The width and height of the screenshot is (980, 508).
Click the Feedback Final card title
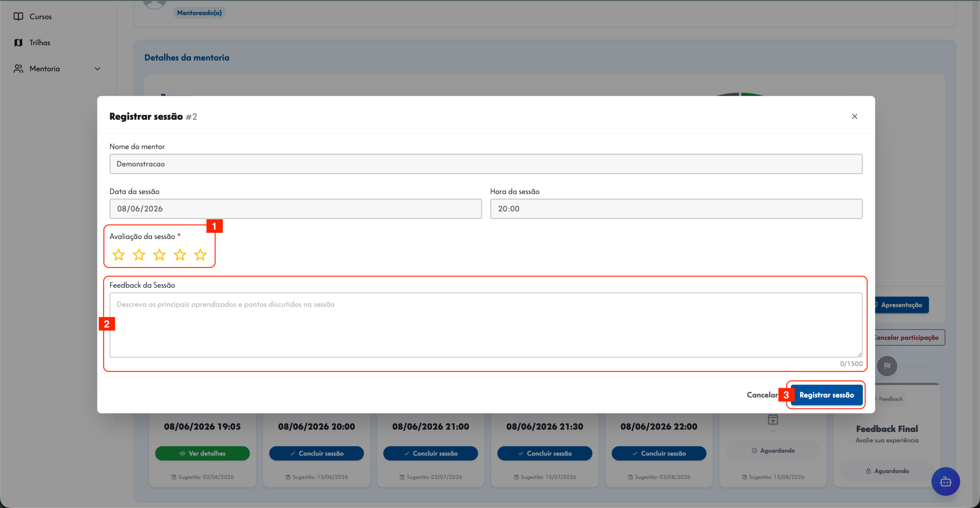tap(887, 429)
